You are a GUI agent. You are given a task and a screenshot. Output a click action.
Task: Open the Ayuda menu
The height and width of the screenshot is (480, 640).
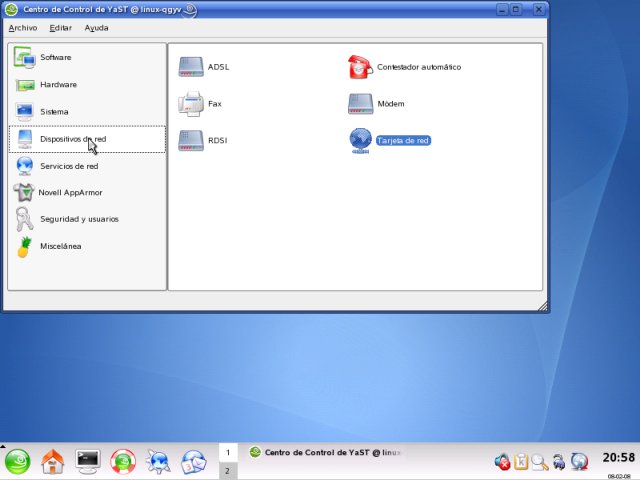(96, 28)
